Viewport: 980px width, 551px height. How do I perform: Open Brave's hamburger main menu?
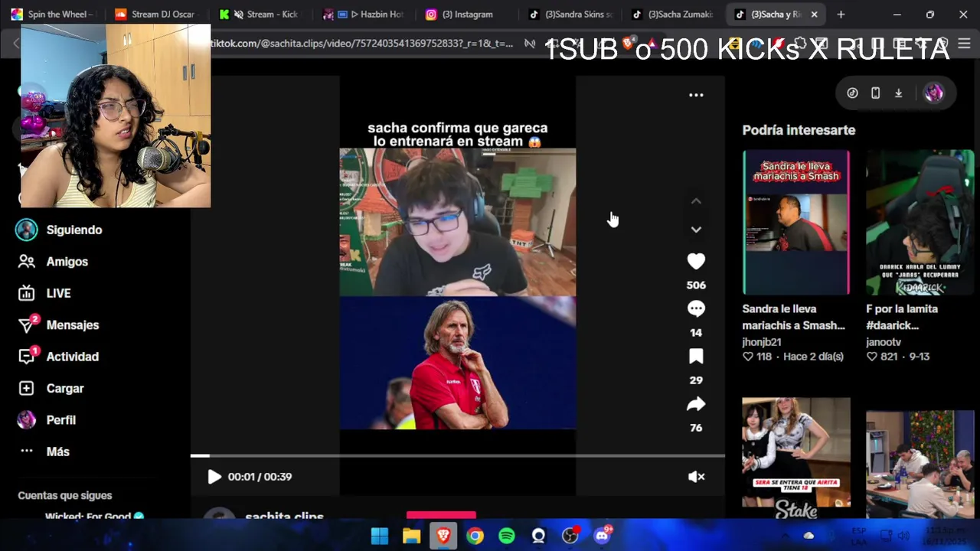[x=964, y=44]
